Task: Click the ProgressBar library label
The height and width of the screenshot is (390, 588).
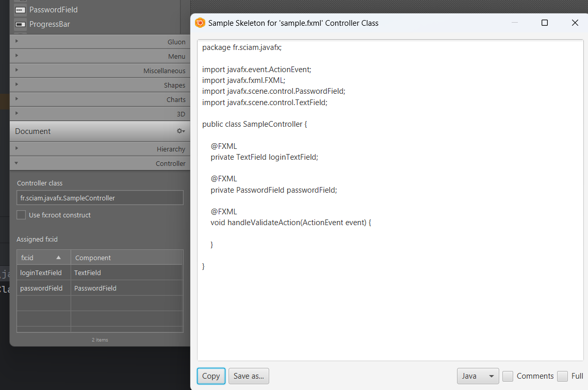Action: (x=50, y=24)
